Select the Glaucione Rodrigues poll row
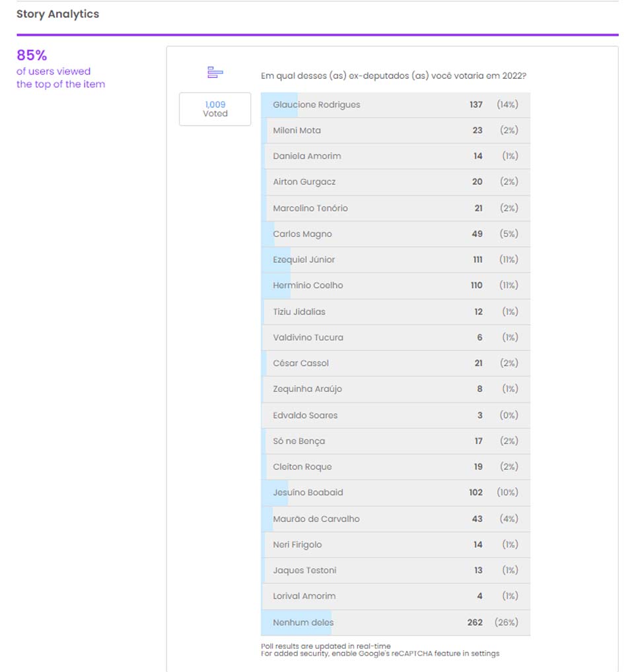 395,105
